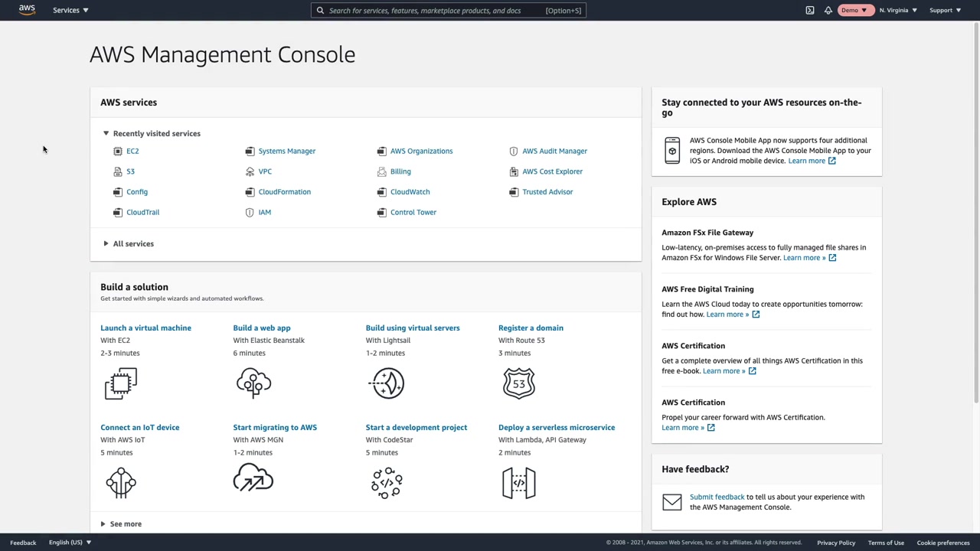Open the notifications bell icon

[828, 10]
